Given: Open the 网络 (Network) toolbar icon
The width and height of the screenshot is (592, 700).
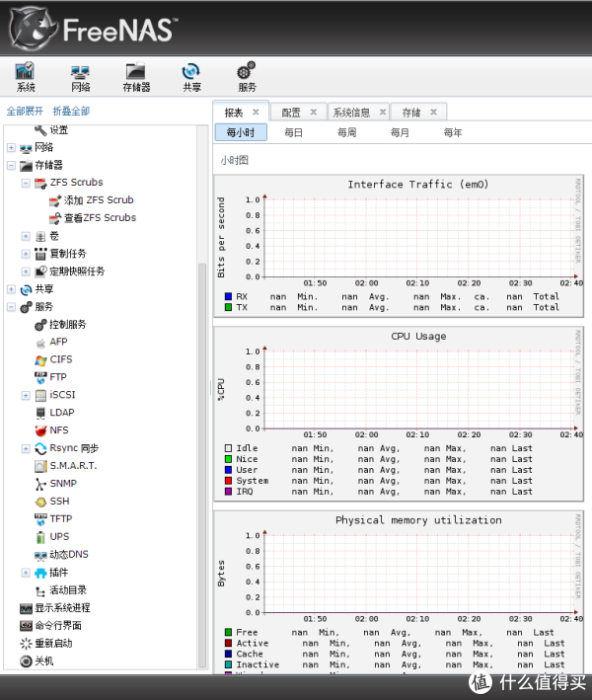Looking at the screenshot, I should point(80,76).
